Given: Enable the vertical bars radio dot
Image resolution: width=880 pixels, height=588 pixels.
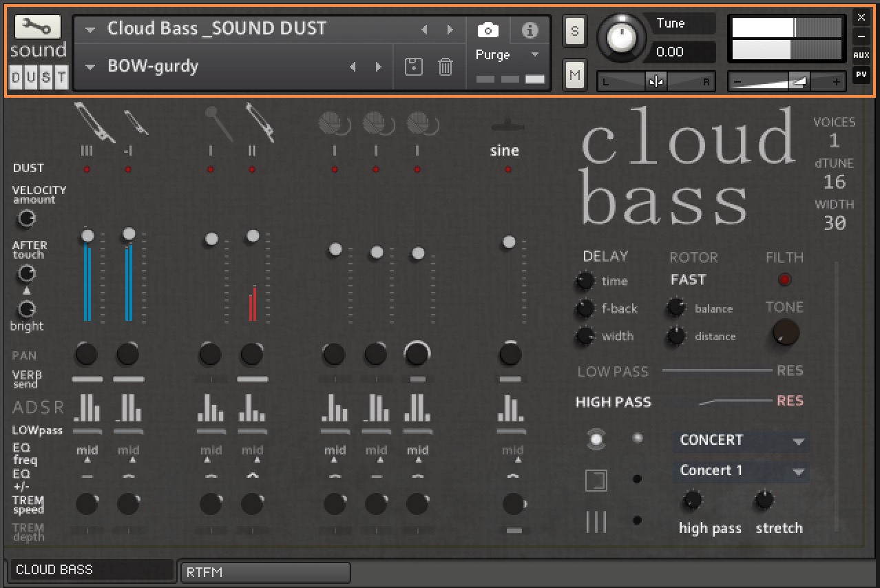Looking at the screenshot, I should [637, 521].
